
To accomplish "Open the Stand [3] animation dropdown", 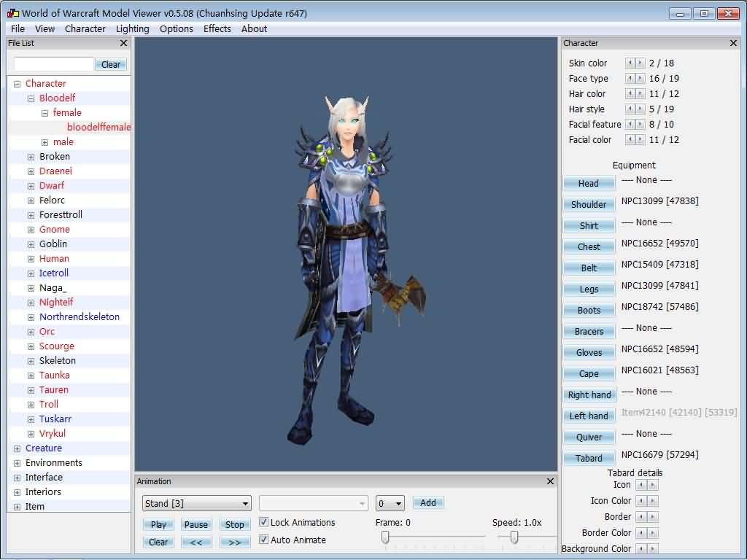I will point(197,503).
